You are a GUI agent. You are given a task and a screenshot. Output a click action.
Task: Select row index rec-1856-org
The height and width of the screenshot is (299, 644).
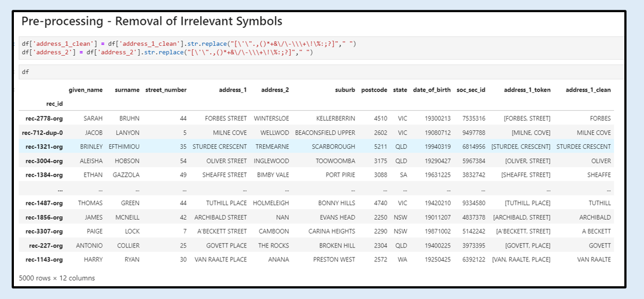point(44,217)
